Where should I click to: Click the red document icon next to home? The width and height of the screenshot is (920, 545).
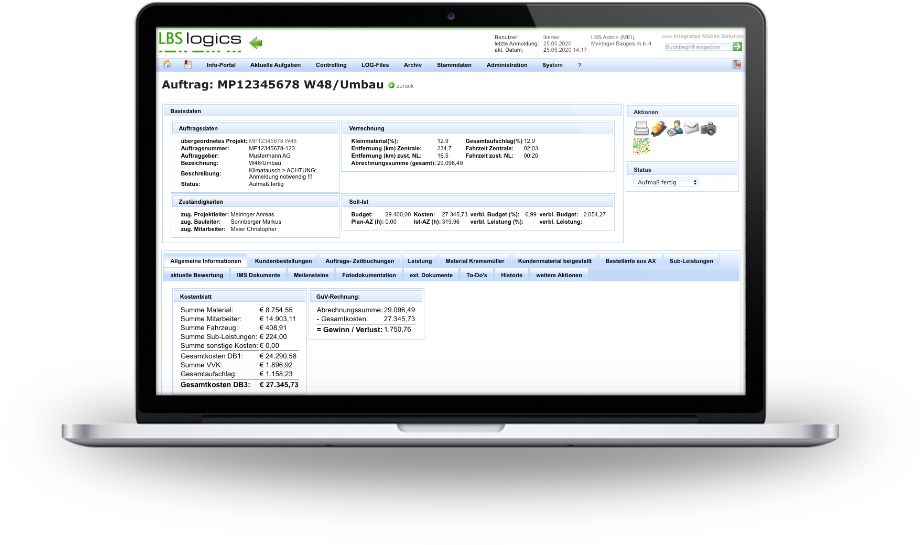[186, 64]
